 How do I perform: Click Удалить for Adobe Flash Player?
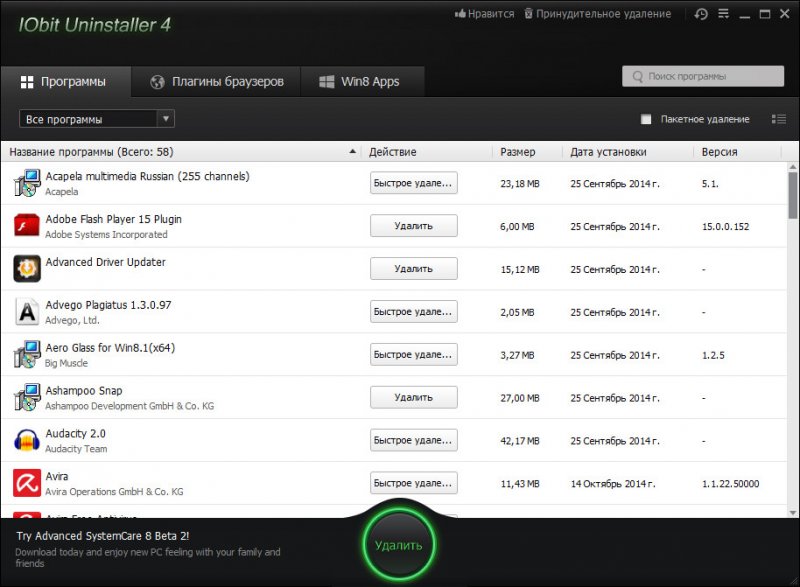[x=413, y=226]
